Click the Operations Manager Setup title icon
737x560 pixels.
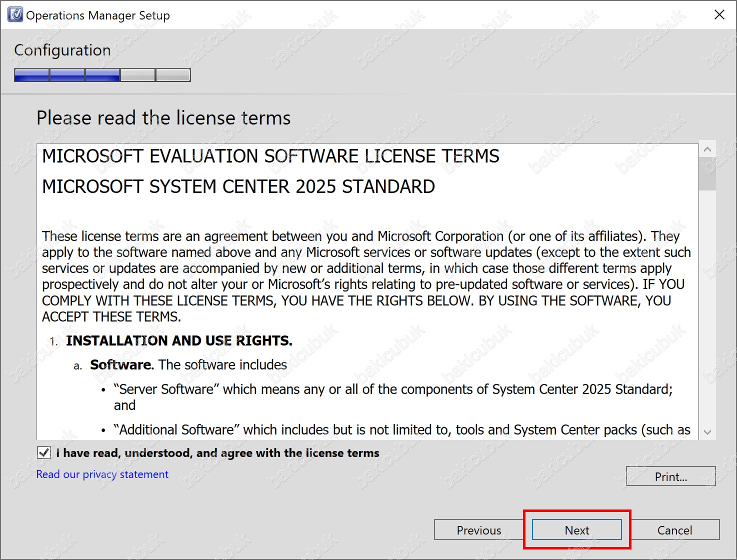point(15,15)
